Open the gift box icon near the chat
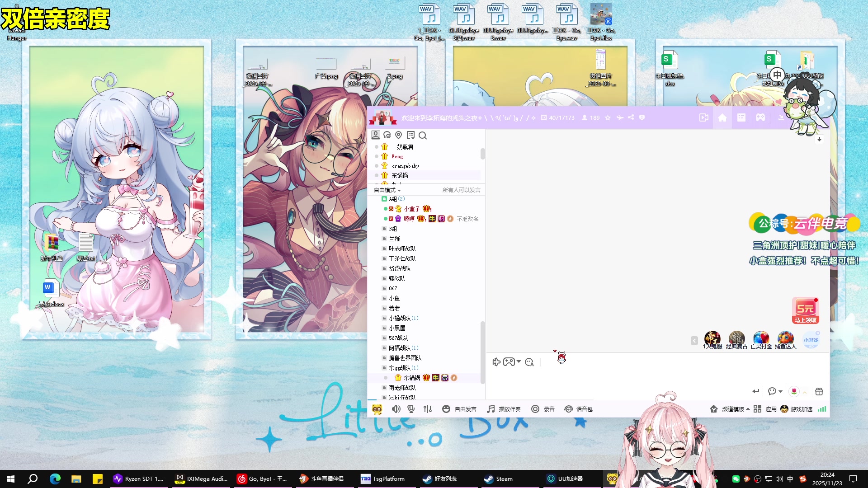 (818, 392)
